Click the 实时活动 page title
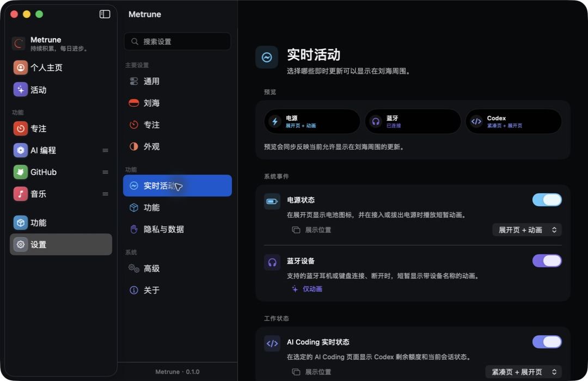Screen dimensions: 588x381 [314, 55]
